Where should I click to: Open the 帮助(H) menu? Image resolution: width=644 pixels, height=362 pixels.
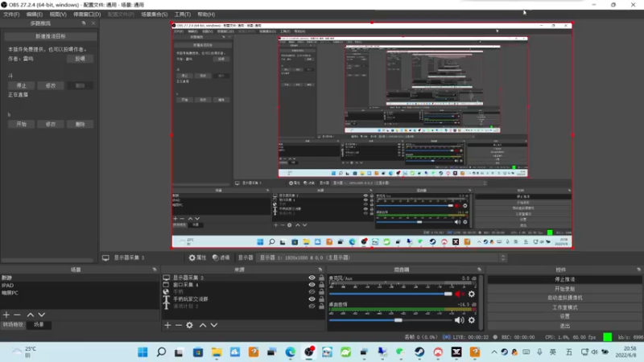[x=206, y=14]
